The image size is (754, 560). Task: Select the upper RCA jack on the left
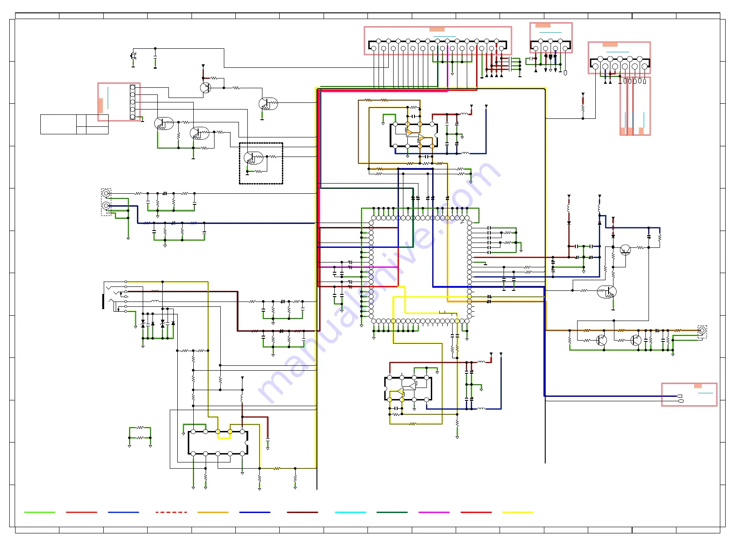(x=106, y=193)
